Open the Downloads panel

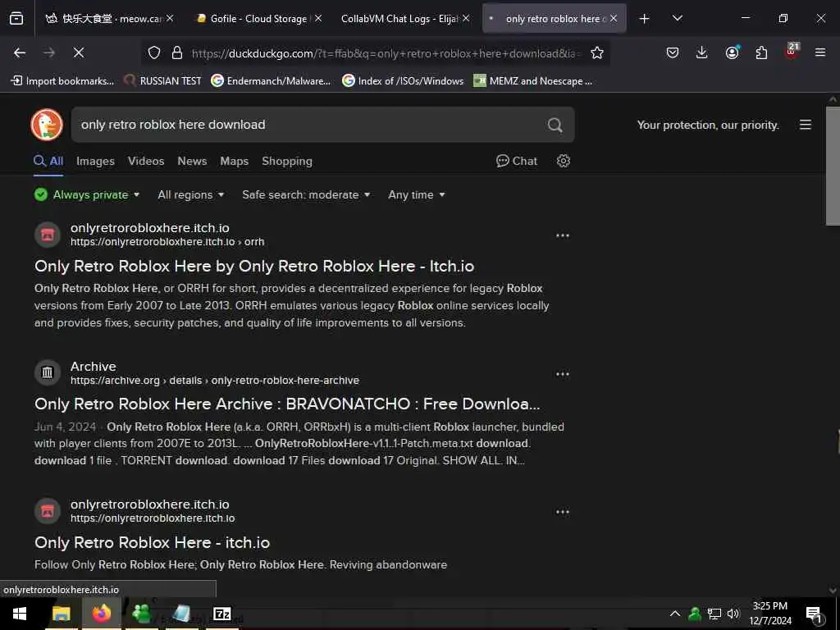(x=702, y=52)
